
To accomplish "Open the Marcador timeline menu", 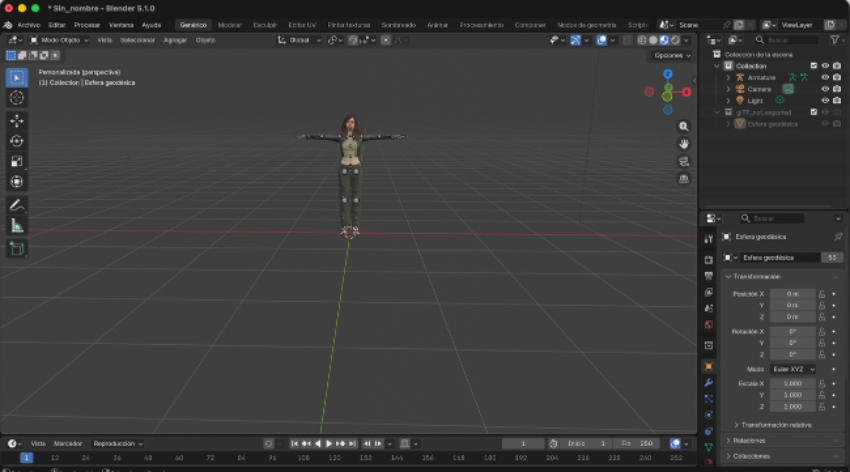I will point(68,443).
